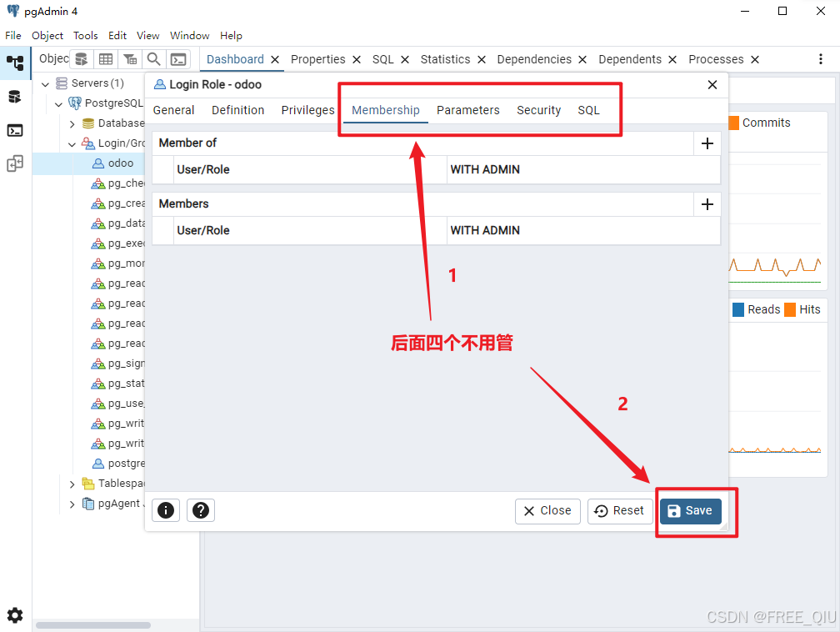The image size is (840, 632).
Task: Select the odoo login role
Action: (121, 163)
